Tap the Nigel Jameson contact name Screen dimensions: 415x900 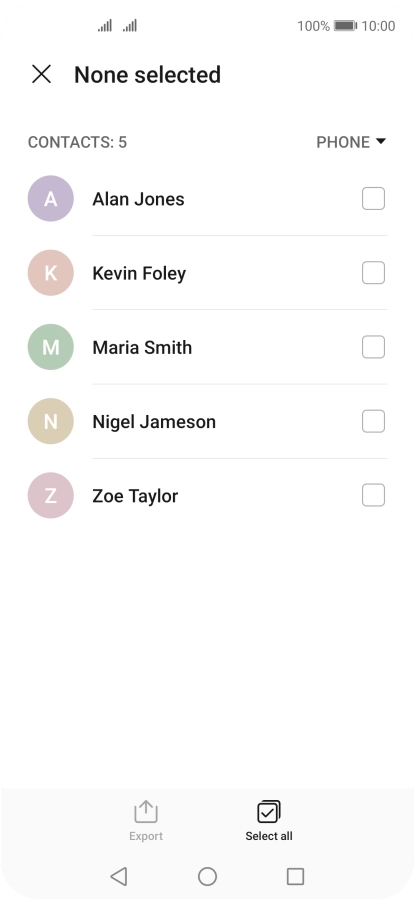154,422
